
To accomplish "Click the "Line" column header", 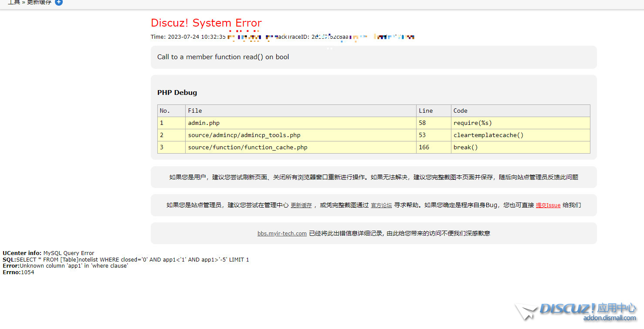I will 434,111.
